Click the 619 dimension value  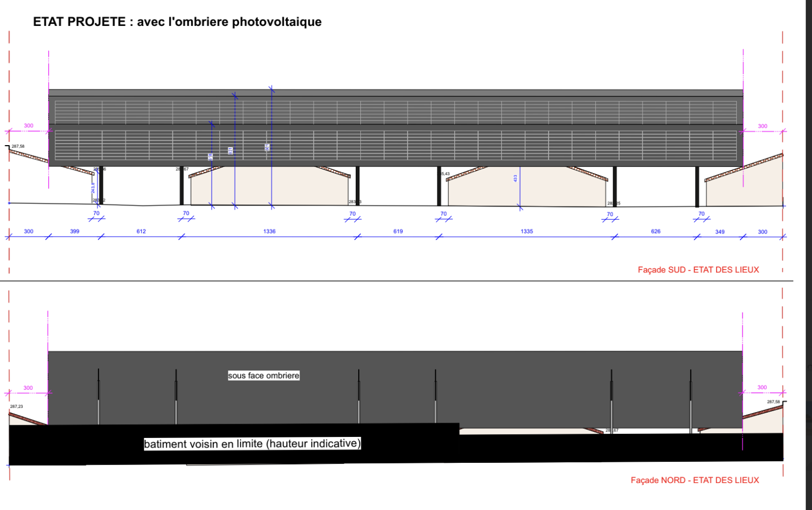click(x=398, y=231)
